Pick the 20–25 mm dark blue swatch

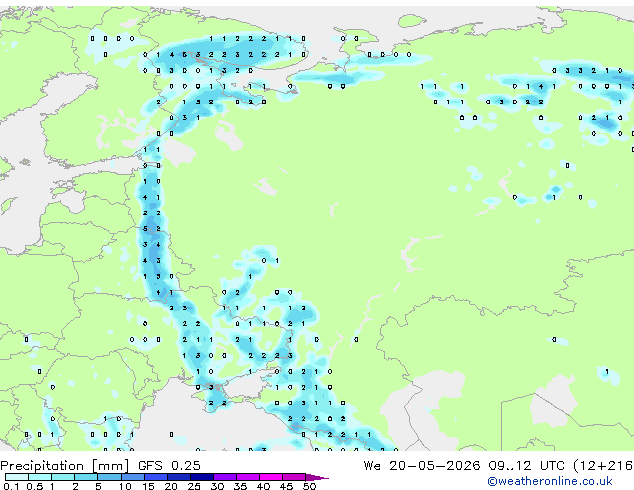tap(179, 477)
